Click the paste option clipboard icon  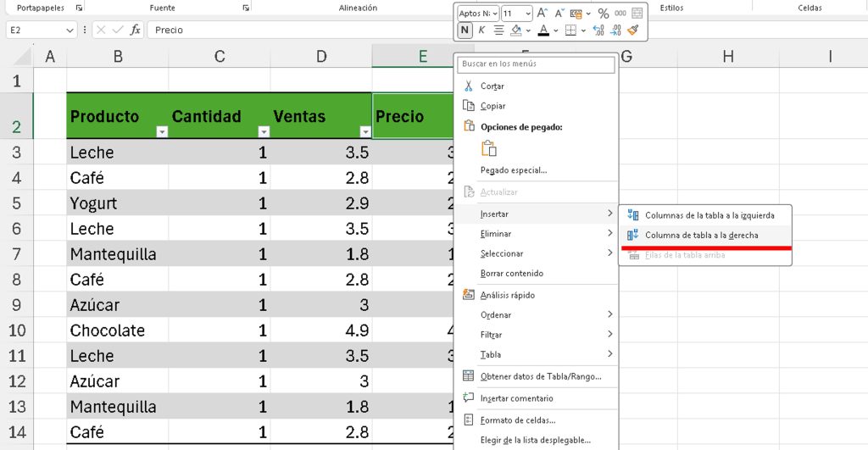[x=489, y=148]
